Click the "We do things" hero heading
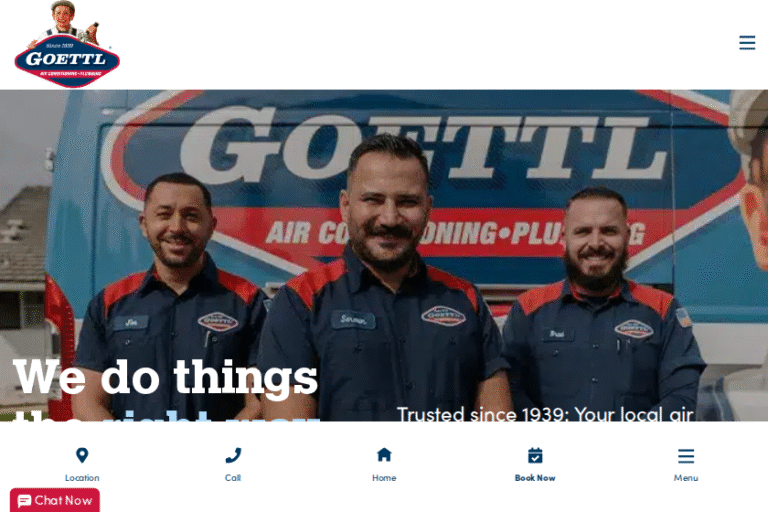This screenshot has width=768, height=512. 166,376
